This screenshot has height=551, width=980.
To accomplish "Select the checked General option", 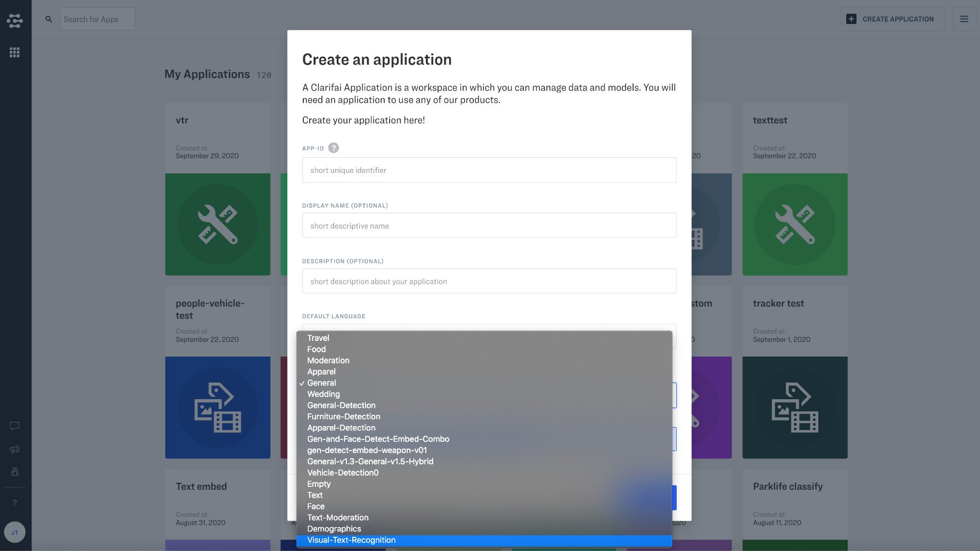I will pyautogui.click(x=321, y=383).
